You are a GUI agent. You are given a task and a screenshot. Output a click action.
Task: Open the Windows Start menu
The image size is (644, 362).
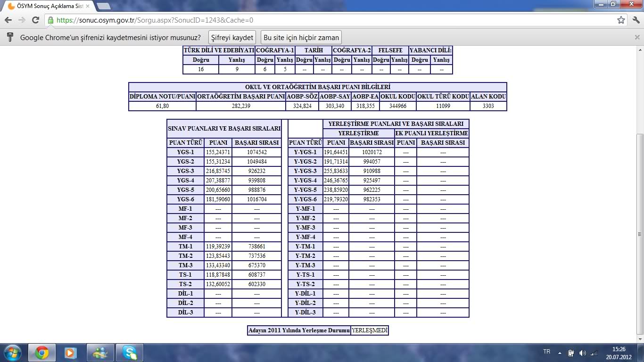12,353
